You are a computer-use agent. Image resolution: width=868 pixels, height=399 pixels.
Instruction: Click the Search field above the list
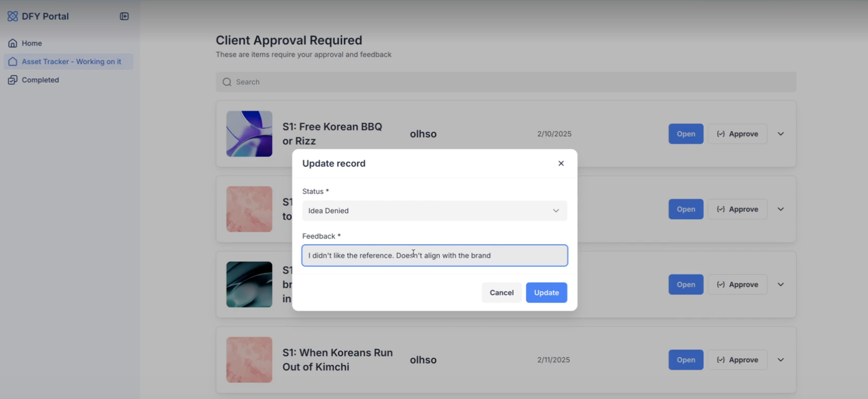tap(506, 82)
